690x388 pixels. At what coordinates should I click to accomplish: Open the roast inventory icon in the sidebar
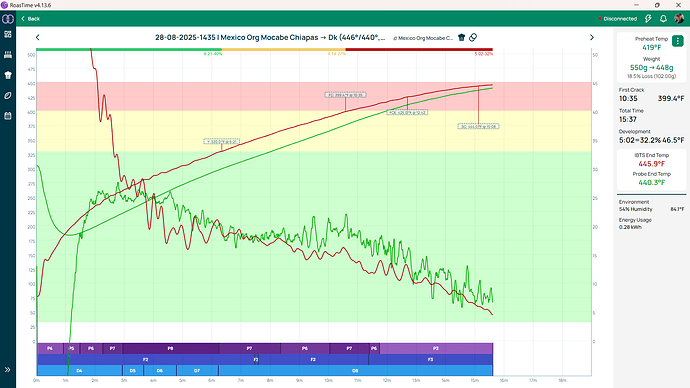pyautogui.click(x=7, y=55)
